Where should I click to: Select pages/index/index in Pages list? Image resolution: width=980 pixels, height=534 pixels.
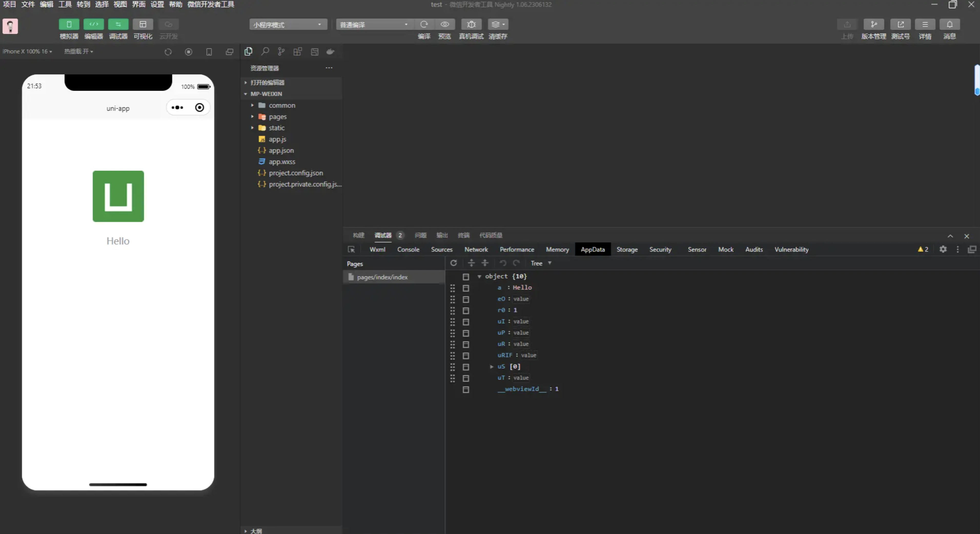394,277
